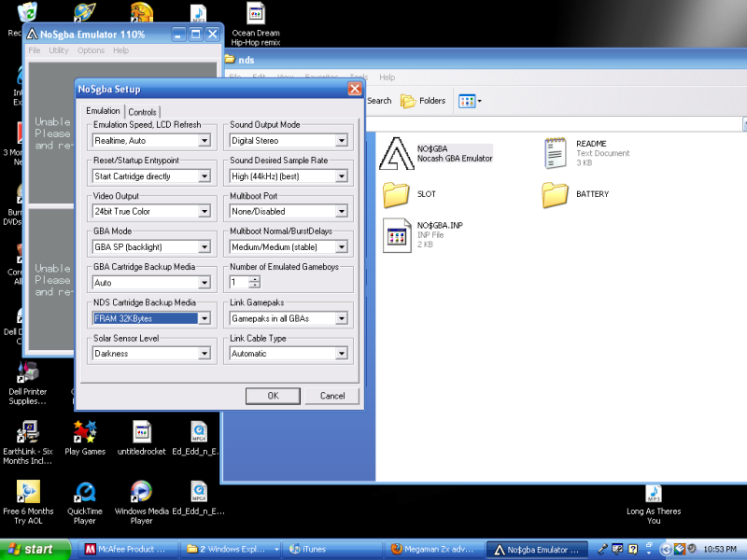
Task: Confirm setup with OK button
Action: click(273, 396)
